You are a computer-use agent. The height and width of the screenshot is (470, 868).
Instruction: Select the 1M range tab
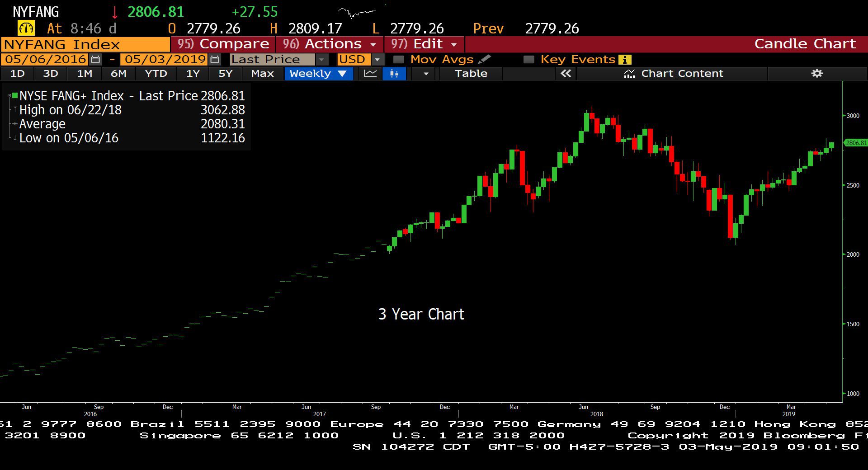tap(85, 74)
